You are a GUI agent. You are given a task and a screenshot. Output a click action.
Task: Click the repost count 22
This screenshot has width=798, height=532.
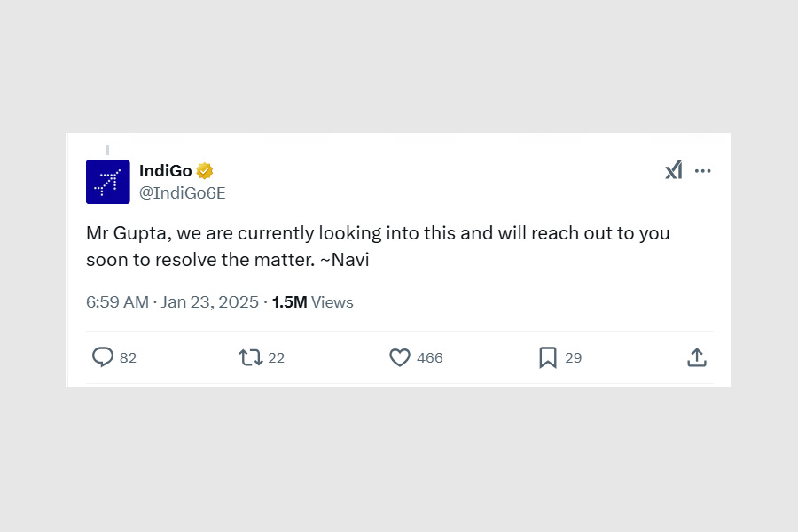click(276, 358)
